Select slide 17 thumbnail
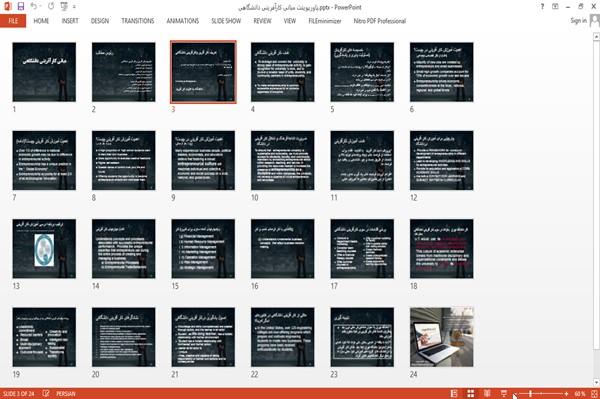This screenshot has height=399, width=600. [x=362, y=249]
